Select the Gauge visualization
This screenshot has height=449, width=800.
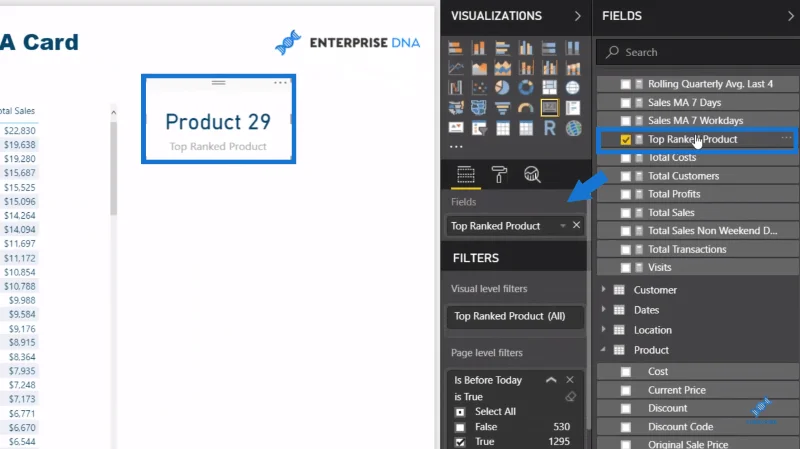[x=526, y=108]
